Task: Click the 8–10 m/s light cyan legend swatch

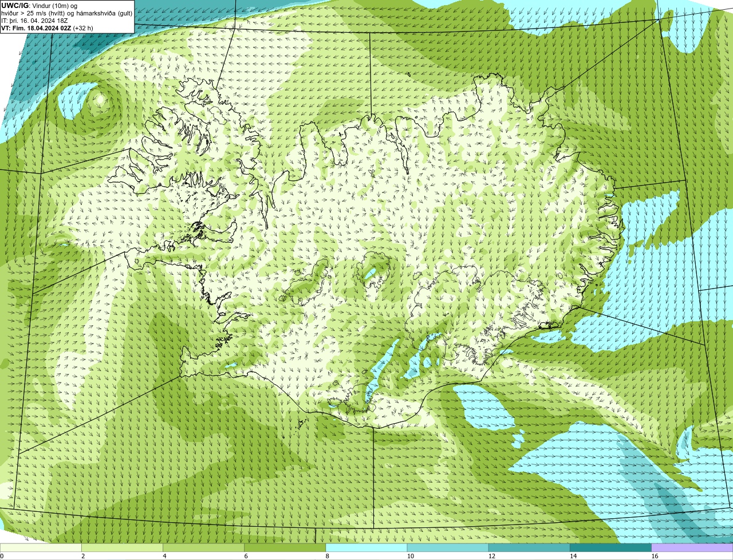Action: point(366,548)
